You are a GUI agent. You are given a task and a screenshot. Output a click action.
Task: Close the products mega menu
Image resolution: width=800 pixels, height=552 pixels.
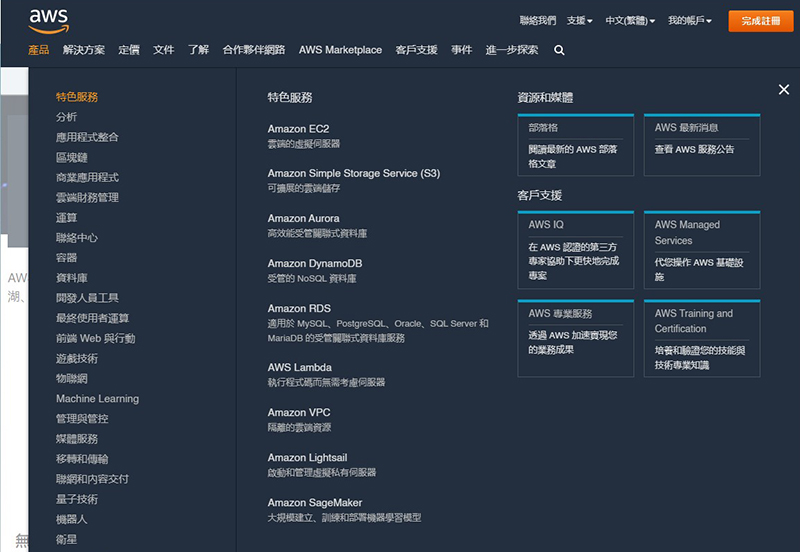(x=784, y=90)
